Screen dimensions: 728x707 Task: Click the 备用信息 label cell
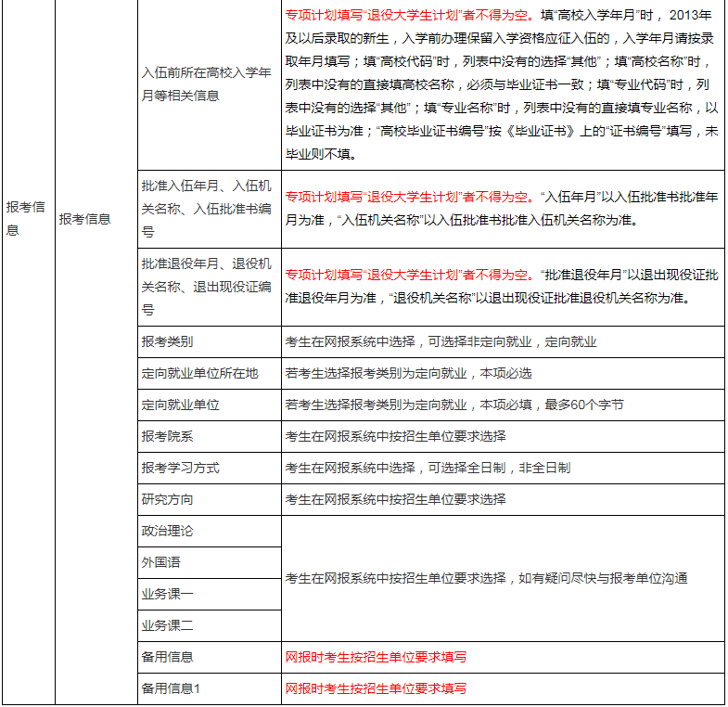168,657
